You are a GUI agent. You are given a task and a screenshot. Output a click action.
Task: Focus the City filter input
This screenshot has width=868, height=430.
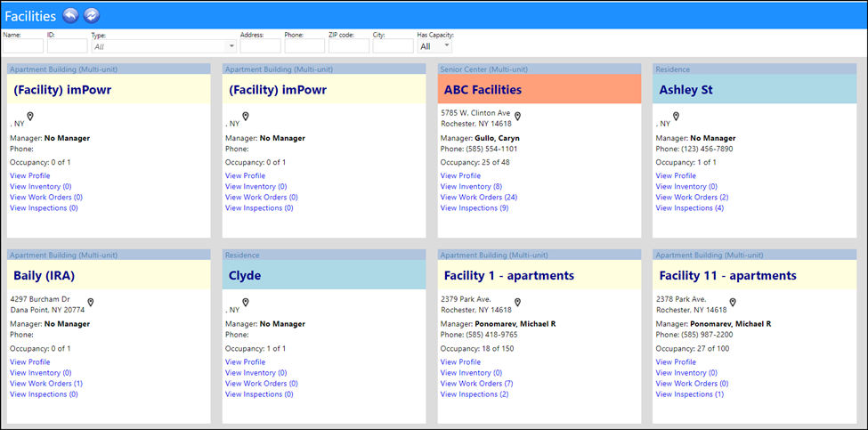393,46
